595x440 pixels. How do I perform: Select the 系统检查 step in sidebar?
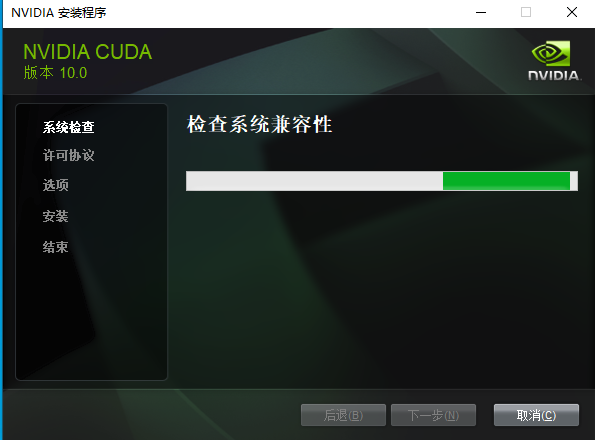69,127
